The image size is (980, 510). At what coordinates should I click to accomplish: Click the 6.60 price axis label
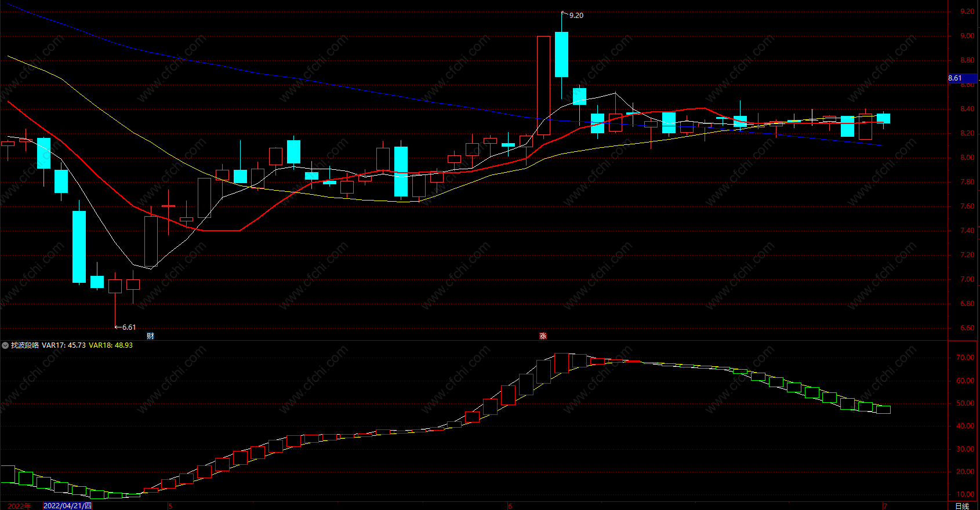coord(967,328)
